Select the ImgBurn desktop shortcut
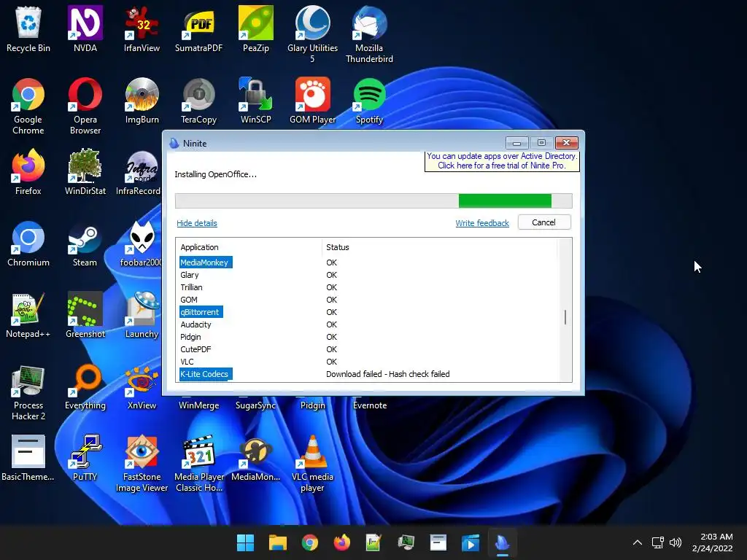747x560 pixels. [x=142, y=101]
